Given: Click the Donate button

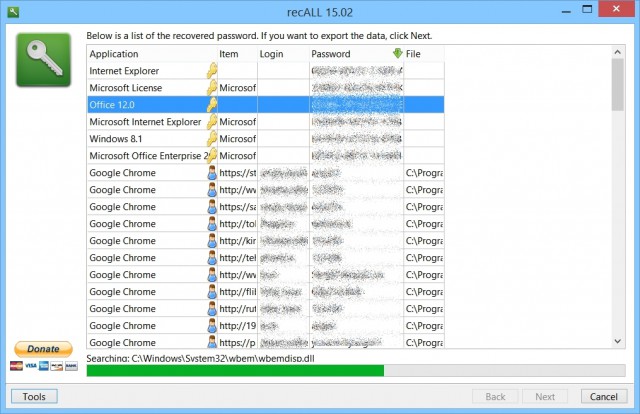Looking at the screenshot, I should tap(43, 349).
